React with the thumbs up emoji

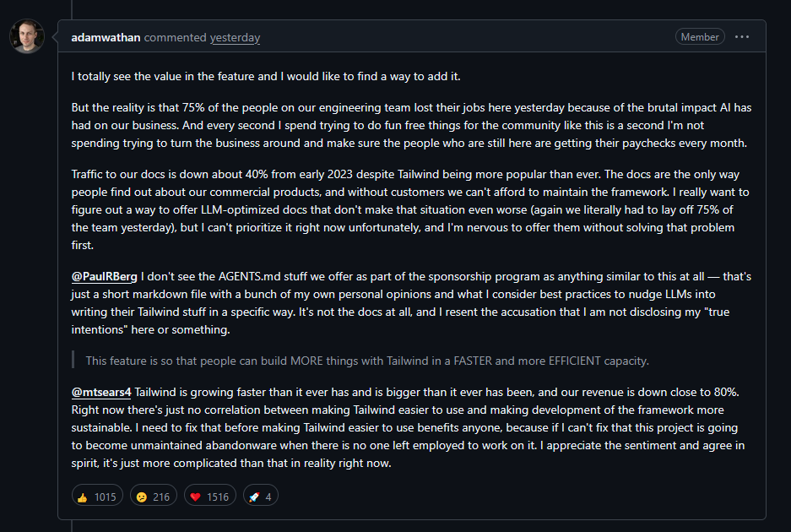97,497
